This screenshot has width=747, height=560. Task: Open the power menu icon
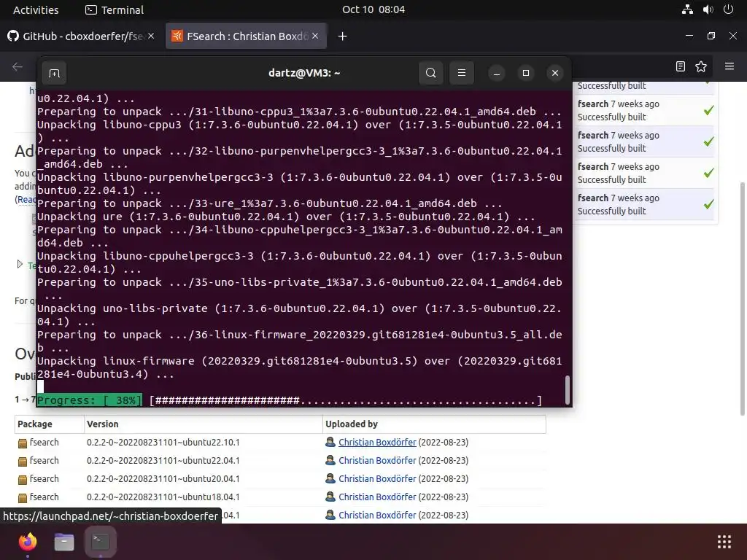pyautogui.click(x=728, y=9)
